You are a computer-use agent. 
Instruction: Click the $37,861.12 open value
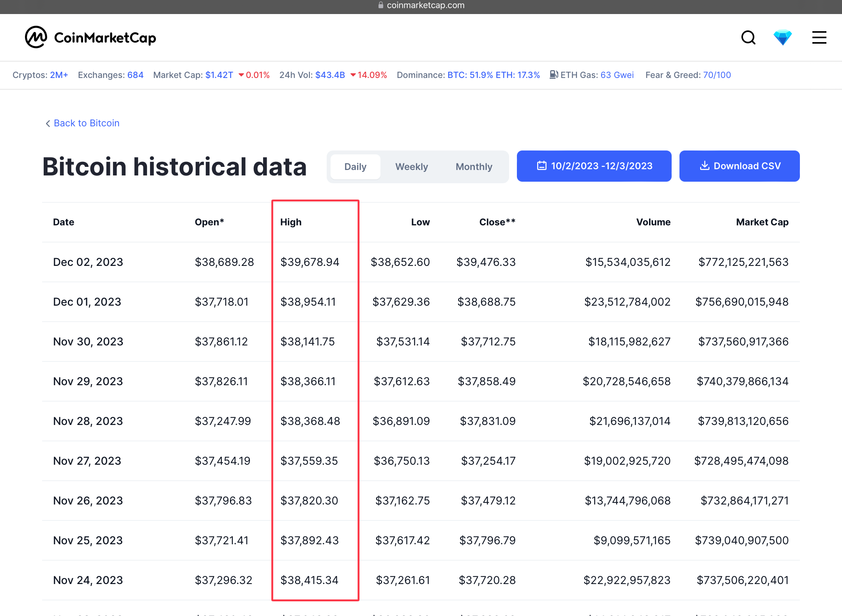221,342
